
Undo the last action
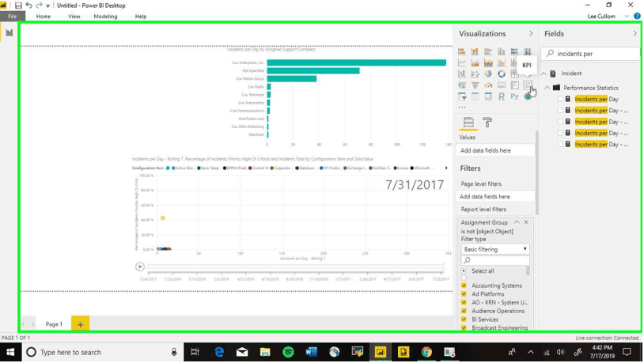click(x=28, y=6)
